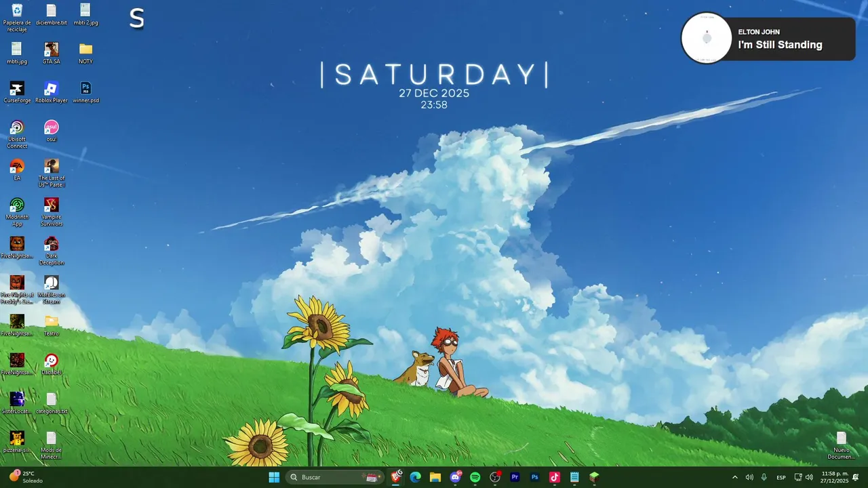Image resolution: width=868 pixels, height=488 pixels.
Task: Click the album disc in music widget
Action: point(707,38)
